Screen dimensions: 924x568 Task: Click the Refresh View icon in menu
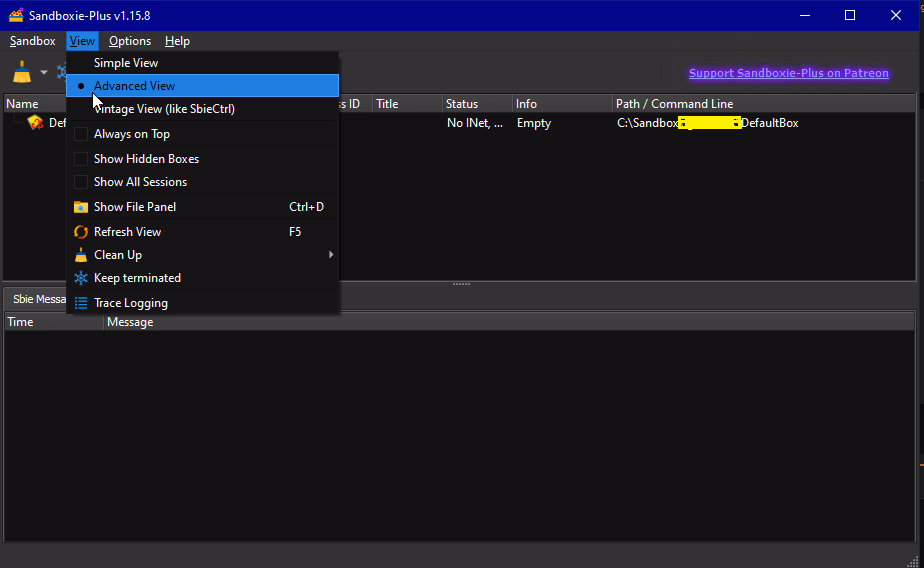click(81, 232)
